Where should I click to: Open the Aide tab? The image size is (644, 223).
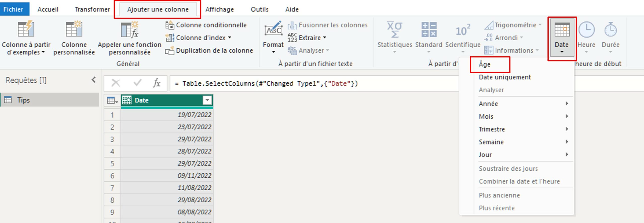coord(292,9)
